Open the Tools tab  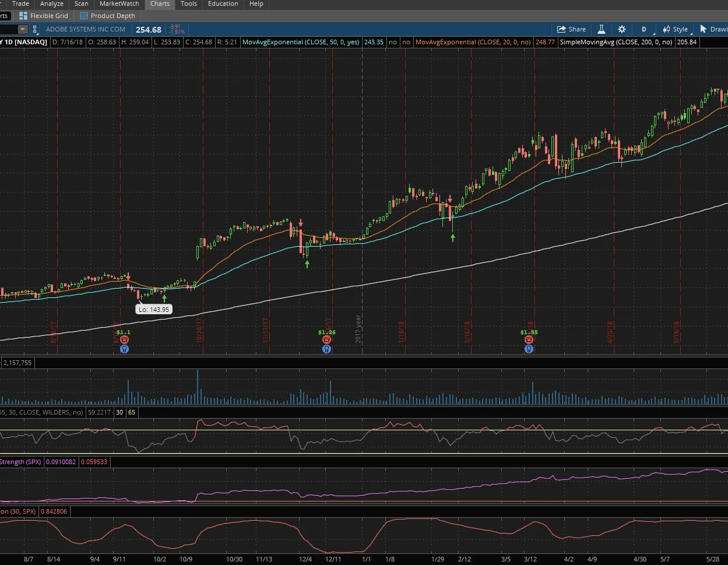(188, 3)
